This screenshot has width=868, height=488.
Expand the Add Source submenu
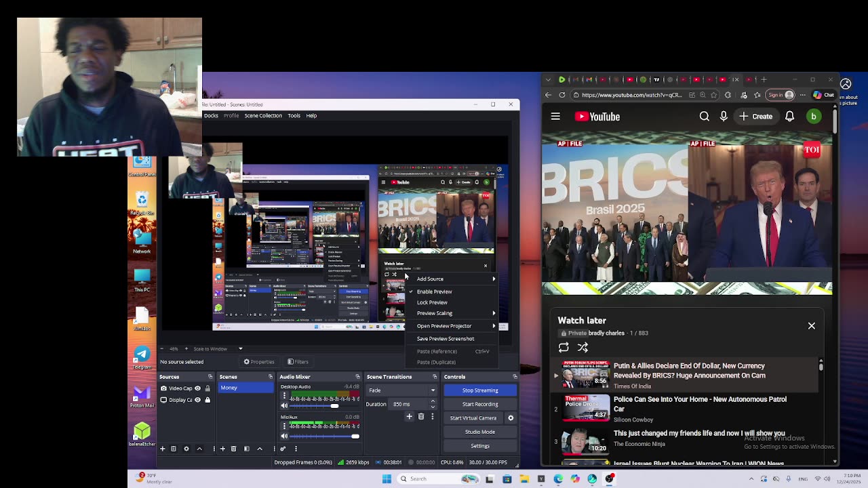tap(452, 279)
